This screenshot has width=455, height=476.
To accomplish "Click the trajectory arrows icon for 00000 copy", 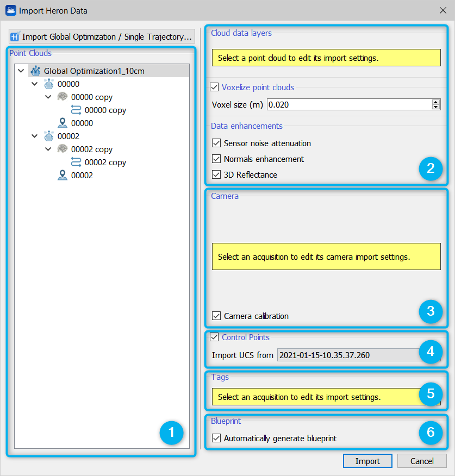I will coord(77,110).
